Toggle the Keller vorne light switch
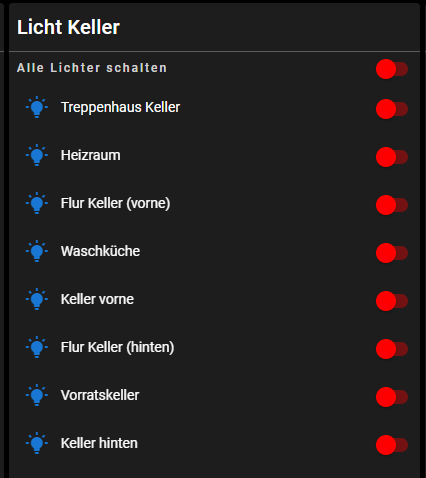Viewport: 426px width, 478px height. coord(392,301)
